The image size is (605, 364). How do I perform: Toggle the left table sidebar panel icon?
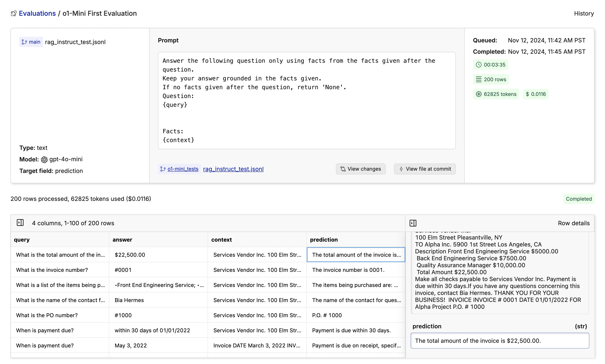pyautogui.click(x=20, y=223)
